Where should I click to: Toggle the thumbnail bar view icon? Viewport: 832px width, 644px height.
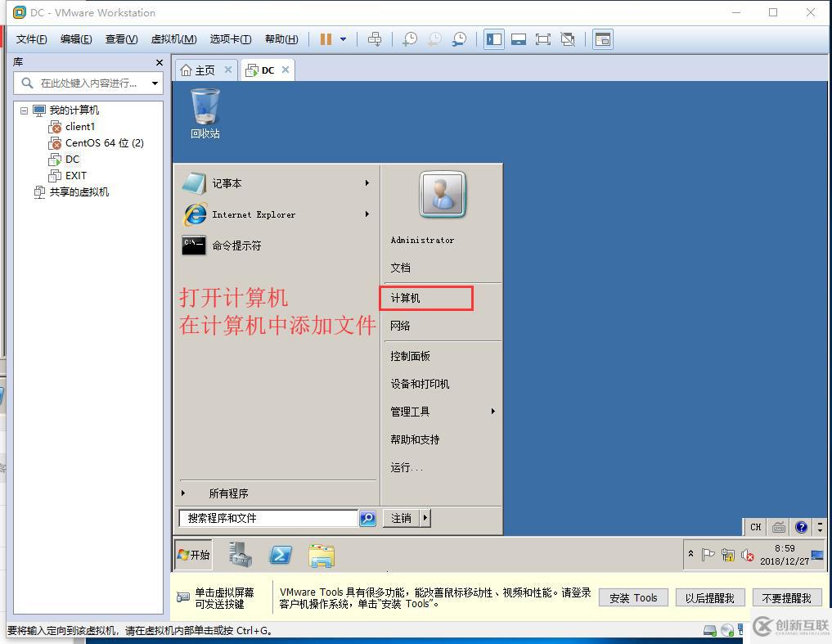(519, 39)
